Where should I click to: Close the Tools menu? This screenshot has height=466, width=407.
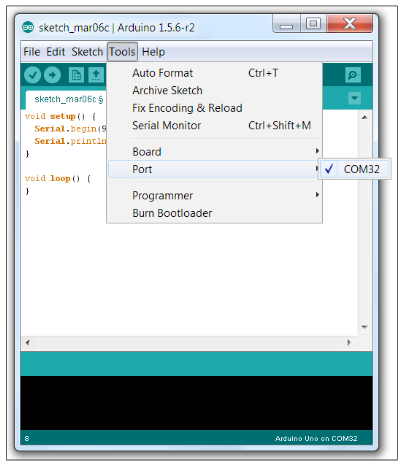122,52
